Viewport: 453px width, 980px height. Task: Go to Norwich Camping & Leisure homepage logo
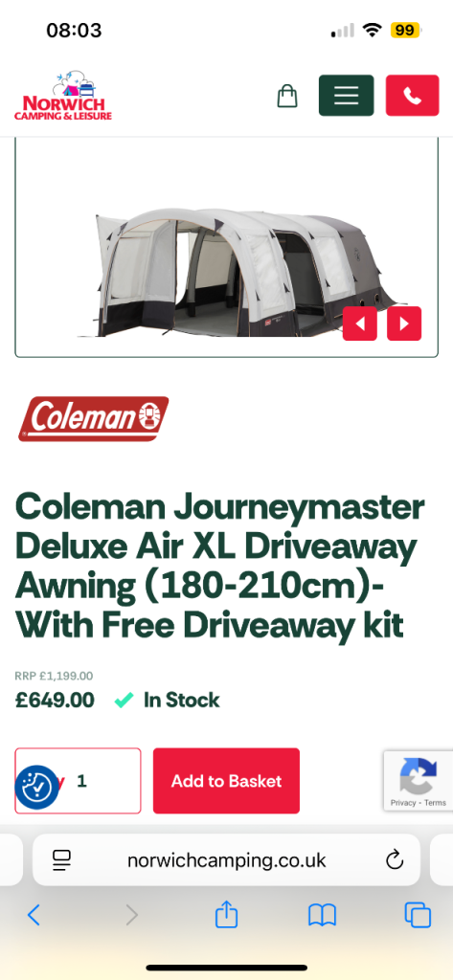[63, 96]
